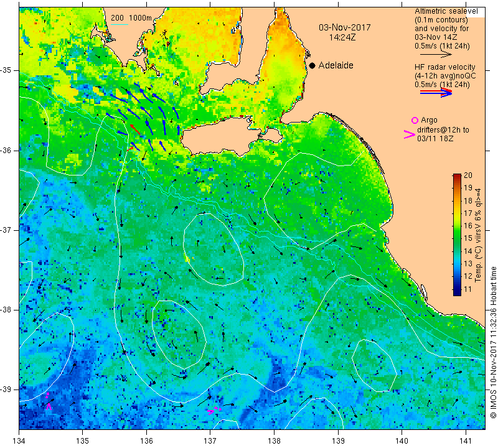The width and height of the screenshot is (498, 448).
Task: Click the '134' longitude axis label
Action: tap(19, 441)
